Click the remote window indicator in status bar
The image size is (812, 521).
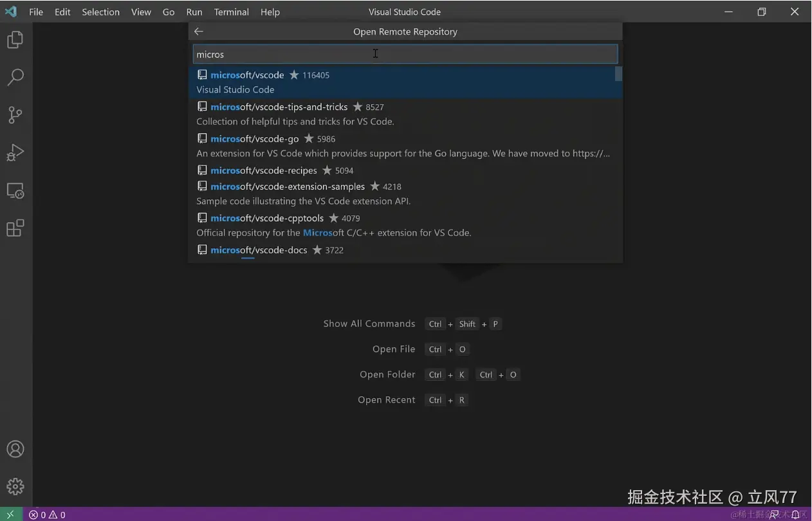[10, 515]
